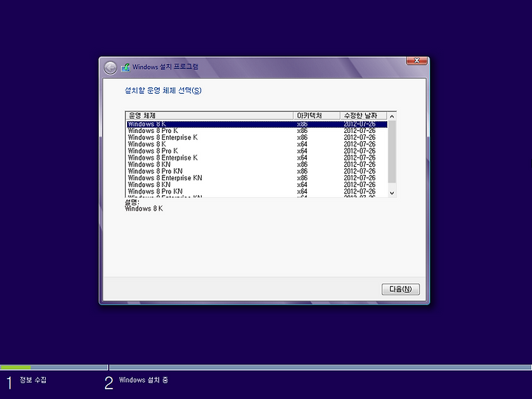Select Windows 8 Pro K x86 row
This screenshot has width=532, height=399.
click(257, 131)
